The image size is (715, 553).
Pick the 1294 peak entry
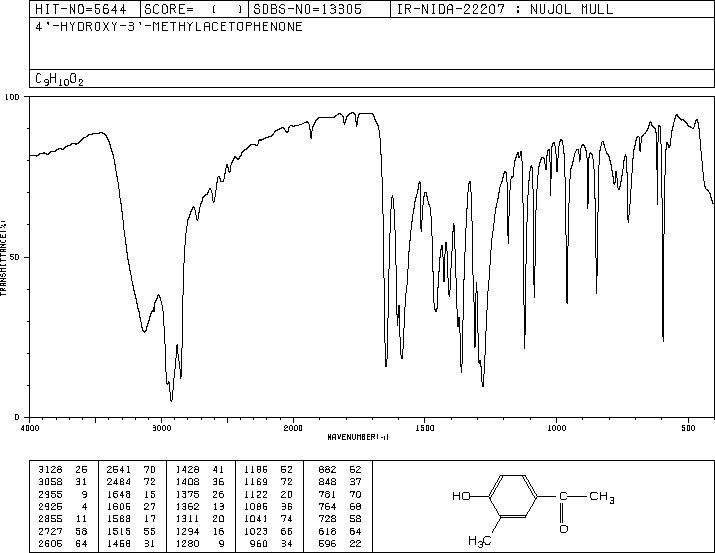[187, 531]
